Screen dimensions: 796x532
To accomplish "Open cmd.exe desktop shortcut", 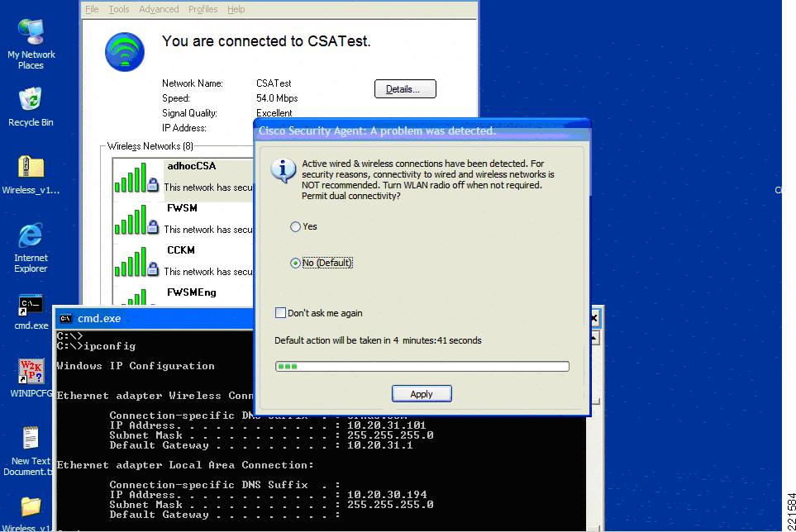I will (x=31, y=312).
